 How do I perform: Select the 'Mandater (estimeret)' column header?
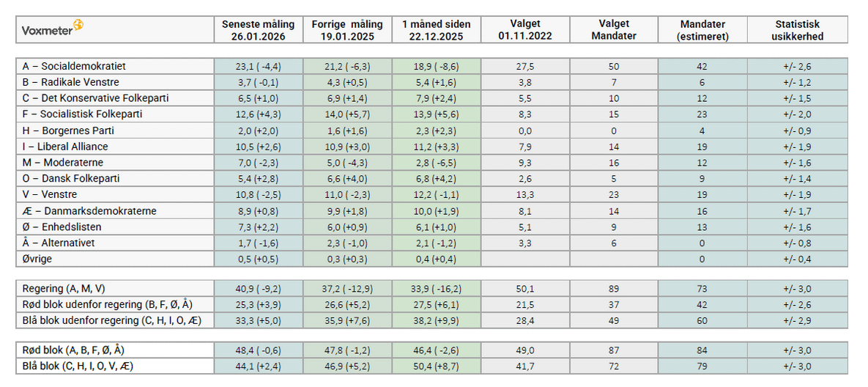coord(702,30)
